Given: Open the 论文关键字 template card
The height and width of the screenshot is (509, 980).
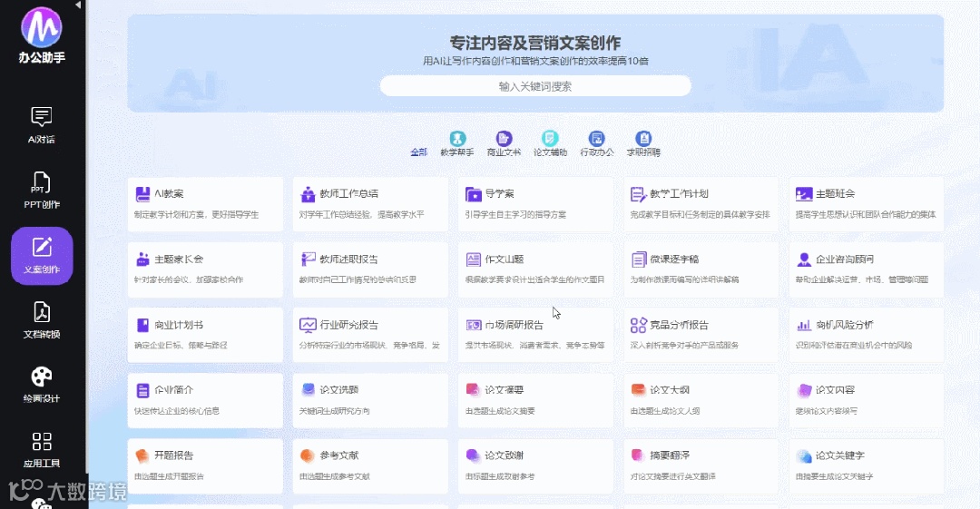Looking at the screenshot, I should [866, 465].
